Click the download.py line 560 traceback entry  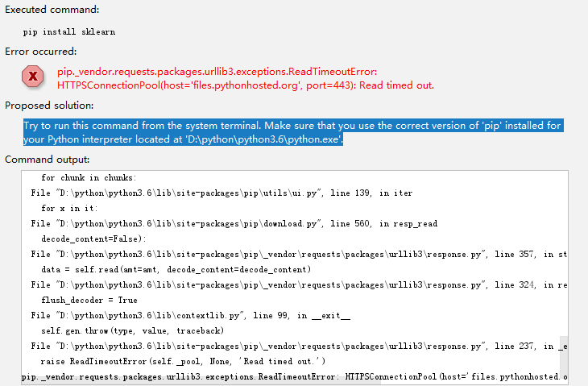(x=234, y=223)
